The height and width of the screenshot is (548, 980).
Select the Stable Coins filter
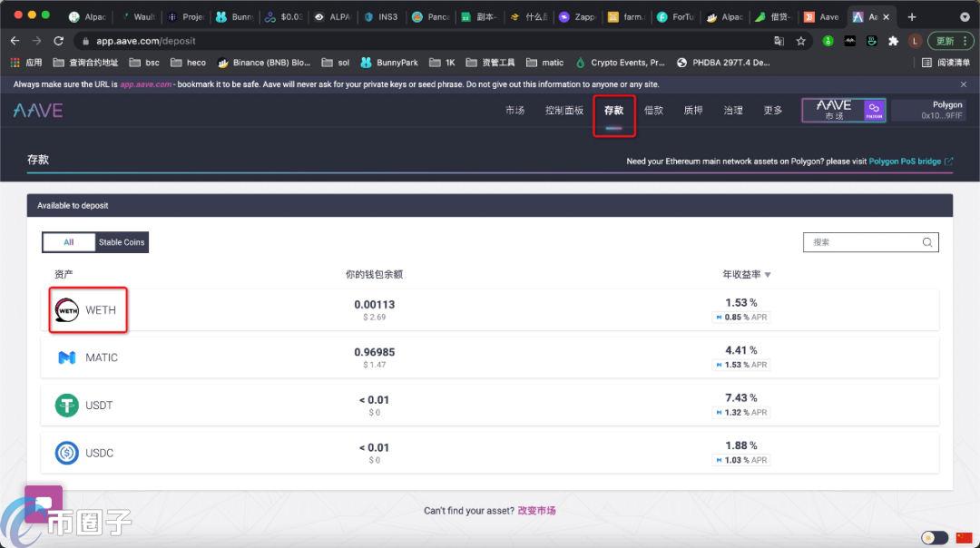click(122, 242)
